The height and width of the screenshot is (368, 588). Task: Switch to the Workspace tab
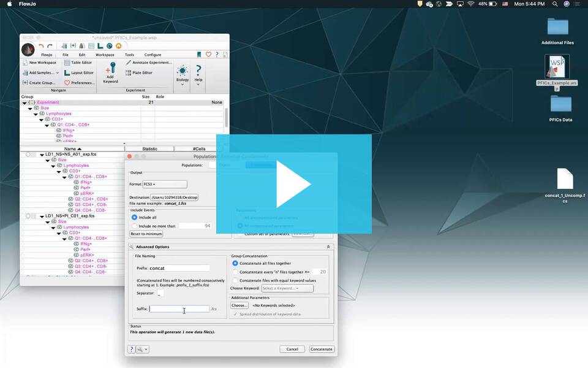105,55
